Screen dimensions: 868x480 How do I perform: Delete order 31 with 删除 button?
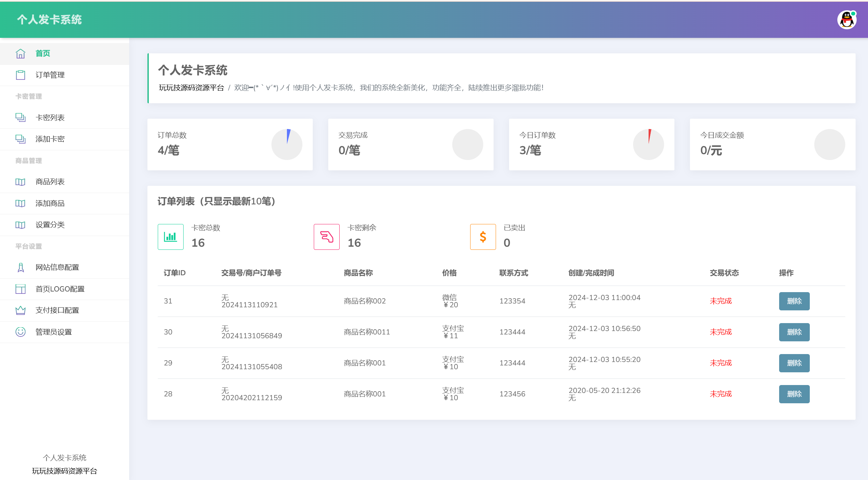[x=794, y=301]
